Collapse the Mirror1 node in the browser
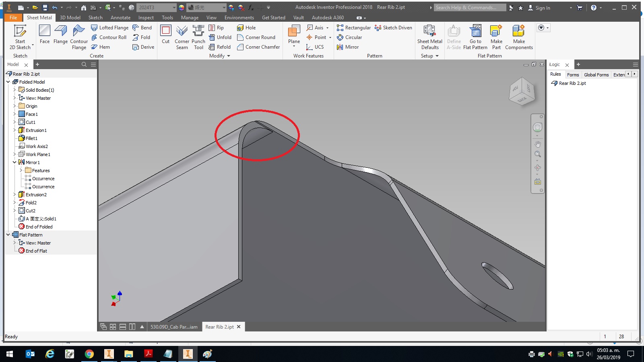Screen dimensions: 644x362 pos(15,162)
